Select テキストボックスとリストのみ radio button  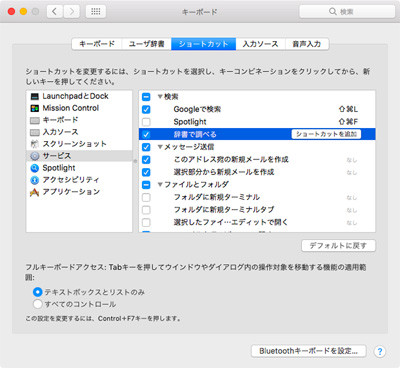(x=37, y=292)
